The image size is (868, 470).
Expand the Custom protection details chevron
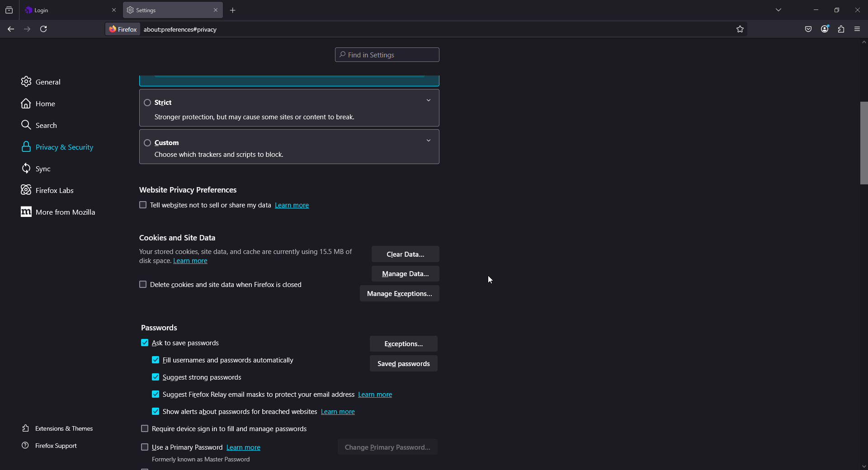click(429, 141)
